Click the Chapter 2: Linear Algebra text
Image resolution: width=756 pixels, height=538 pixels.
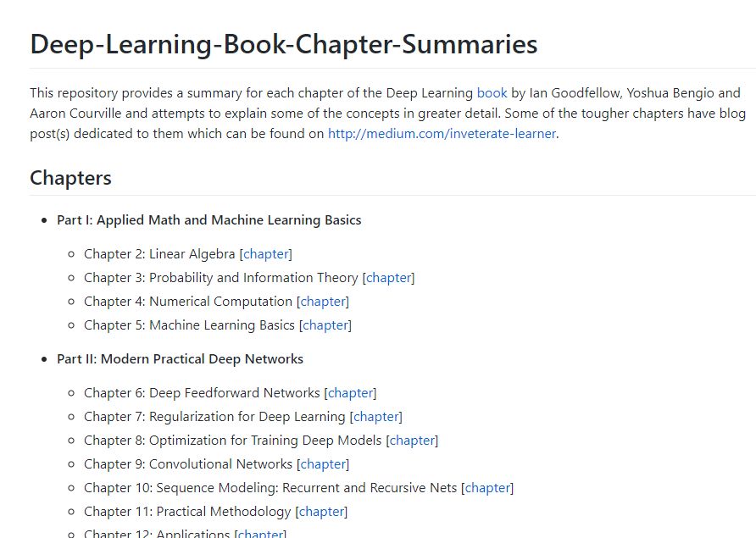pyautogui.click(x=159, y=253)
